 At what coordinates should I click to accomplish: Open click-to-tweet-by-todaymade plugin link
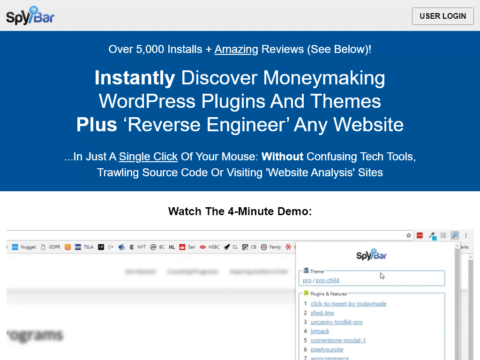coord(348,304)
